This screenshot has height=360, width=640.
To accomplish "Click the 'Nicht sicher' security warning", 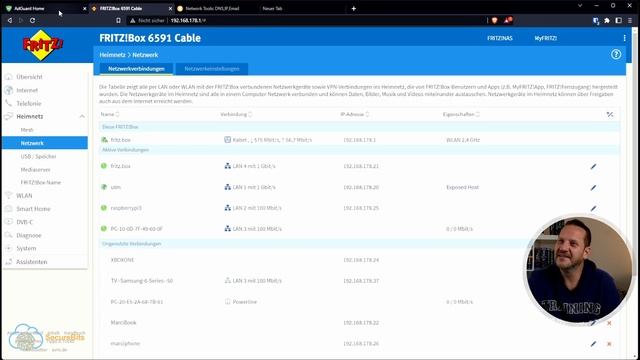I will [x=147, y=20].
